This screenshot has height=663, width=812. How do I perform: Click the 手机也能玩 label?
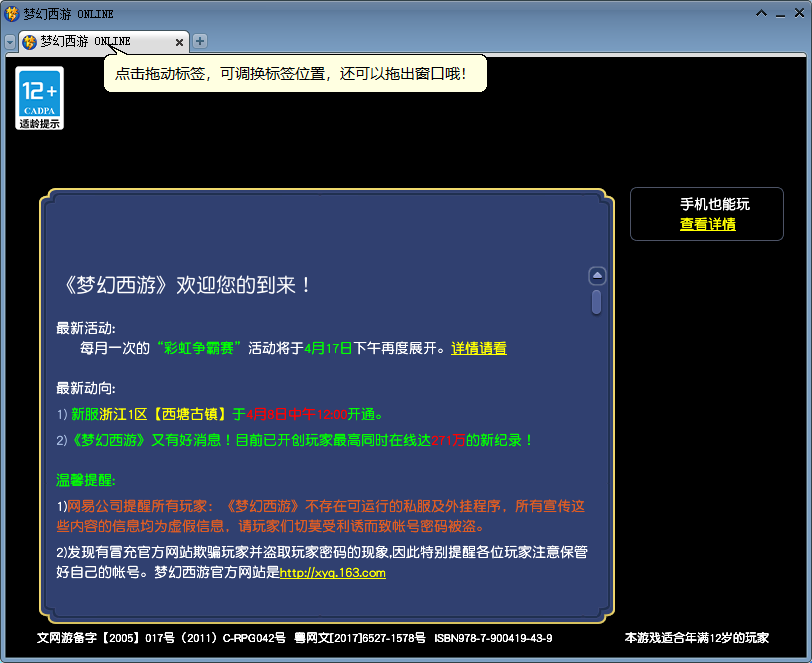point(715,204)
